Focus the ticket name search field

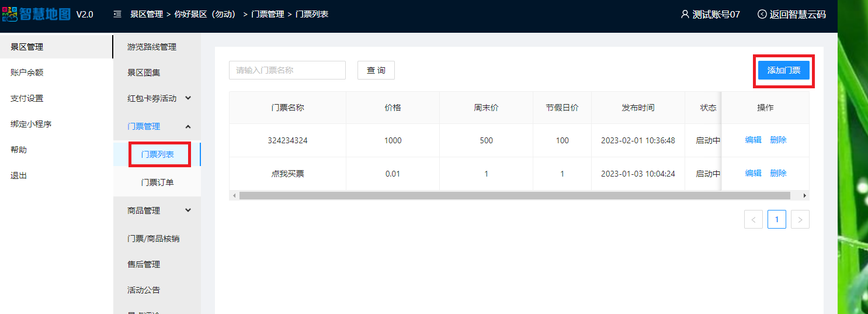point(287,70)
